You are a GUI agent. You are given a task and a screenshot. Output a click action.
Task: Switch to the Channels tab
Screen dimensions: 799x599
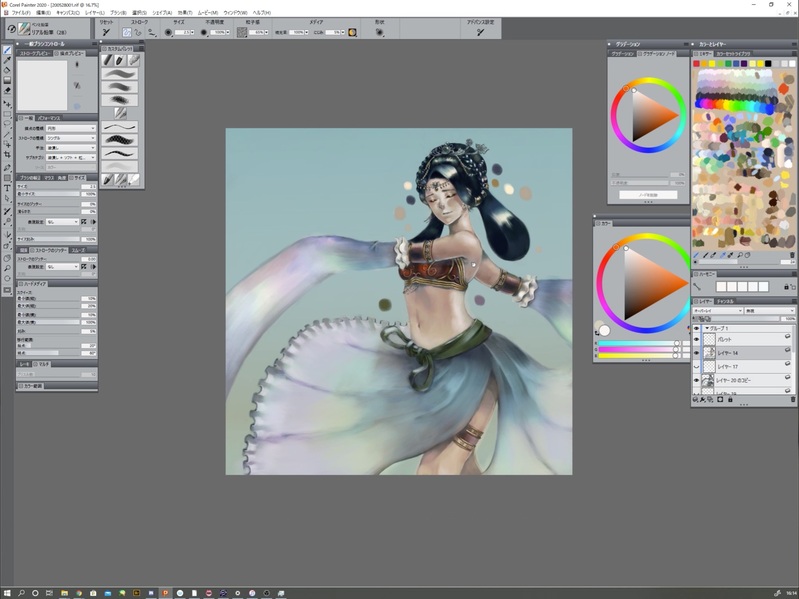[725, 302]
